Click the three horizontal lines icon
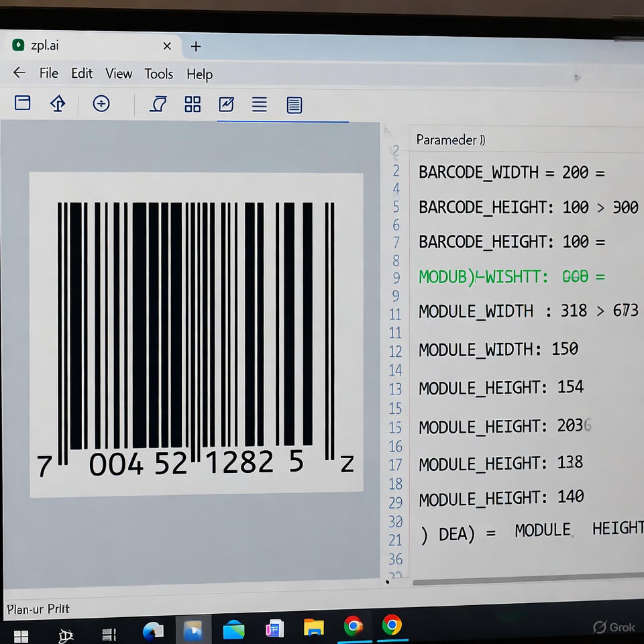Viewport: 644px width, 644px height. (x=260, y=104)
